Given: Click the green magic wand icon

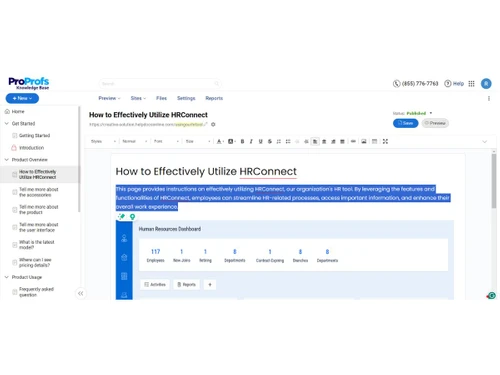Looking at the screenshot, I should click(122, 217).
